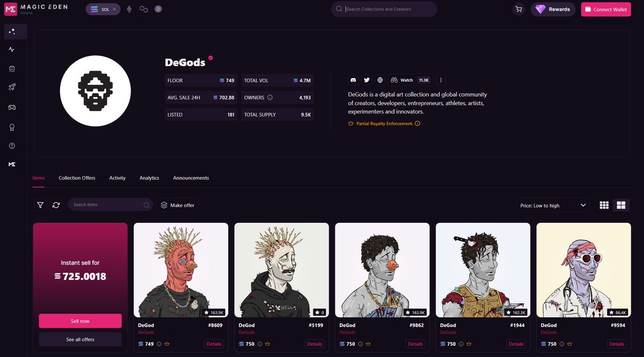
Task: Click Details on DeGod #1944
Action: [x=516, y=344]
